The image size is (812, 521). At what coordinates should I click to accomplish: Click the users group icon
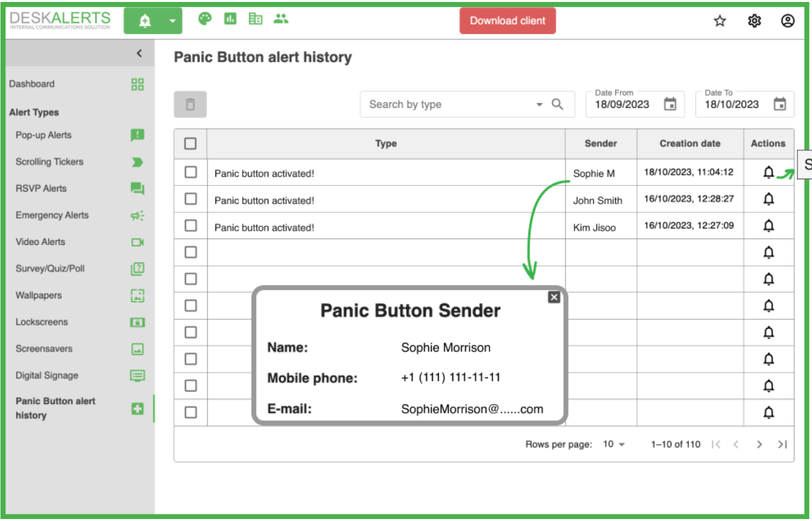[x=281, y=19]
